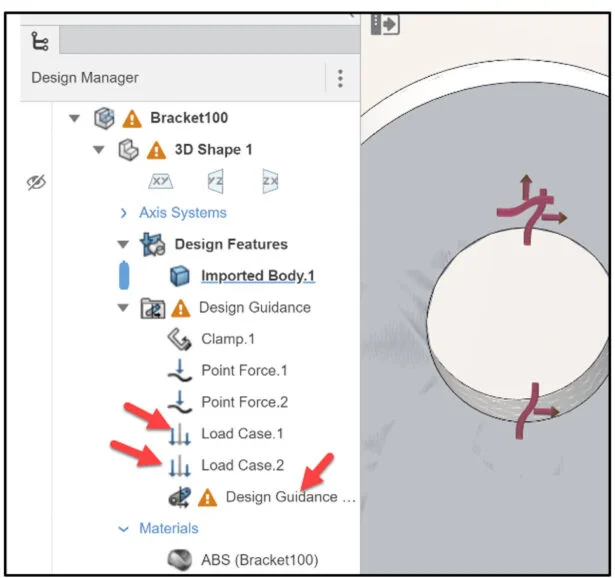Click the Point Force.1 icon
Image resolution: width=615 pixels, height=578 pixels.
180,370
